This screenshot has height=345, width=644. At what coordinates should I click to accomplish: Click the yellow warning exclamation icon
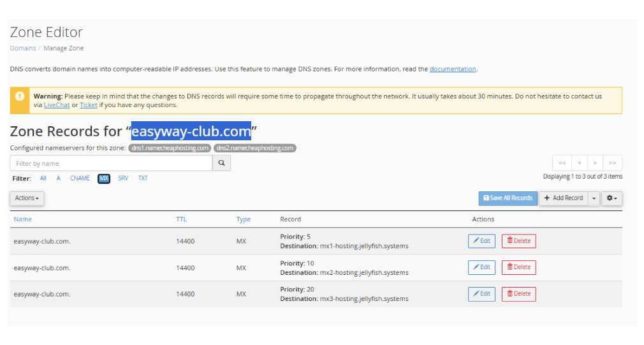[x=20, y=96]
